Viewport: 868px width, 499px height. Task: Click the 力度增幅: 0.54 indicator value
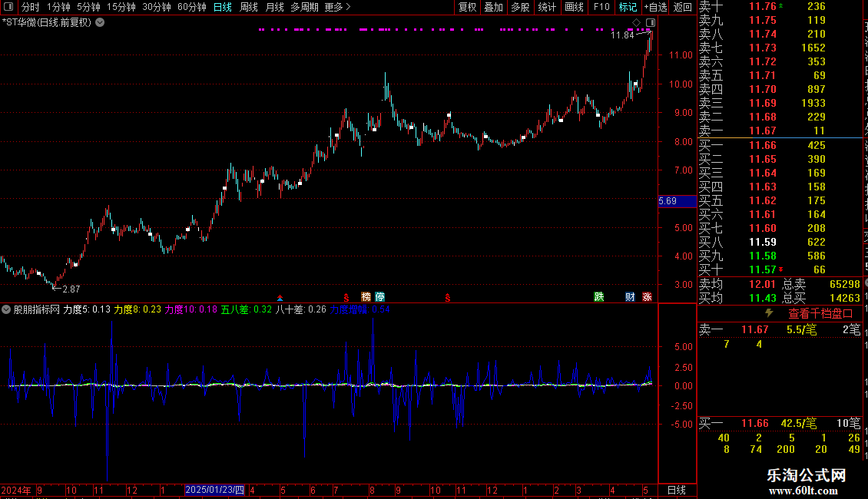coord(359,310)
